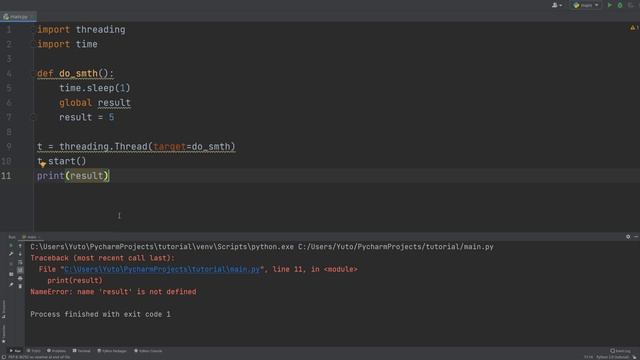The width and height of the screenshot is (640, 360).
Task: Click the status bar tool windows toggle icon
Action: click(4, 357)
